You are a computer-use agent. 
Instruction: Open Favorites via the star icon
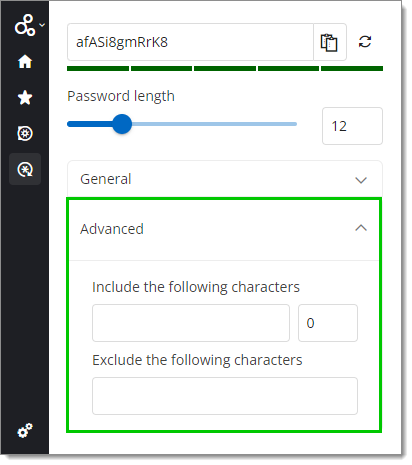click(x=25, y=98)
